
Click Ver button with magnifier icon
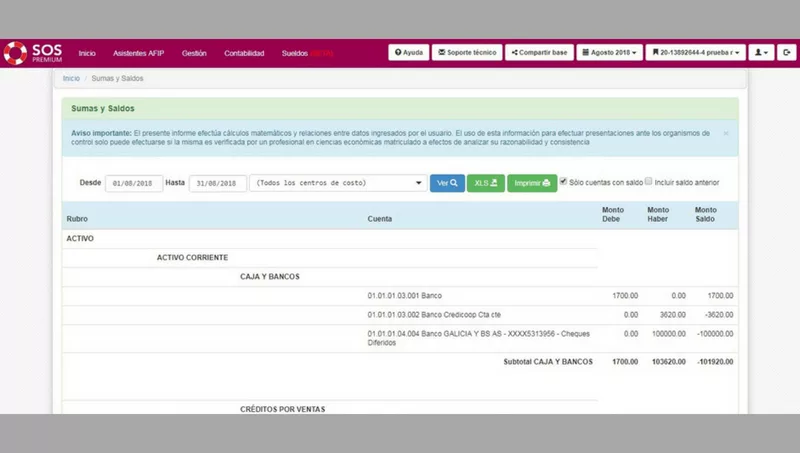tap(447, 183)
